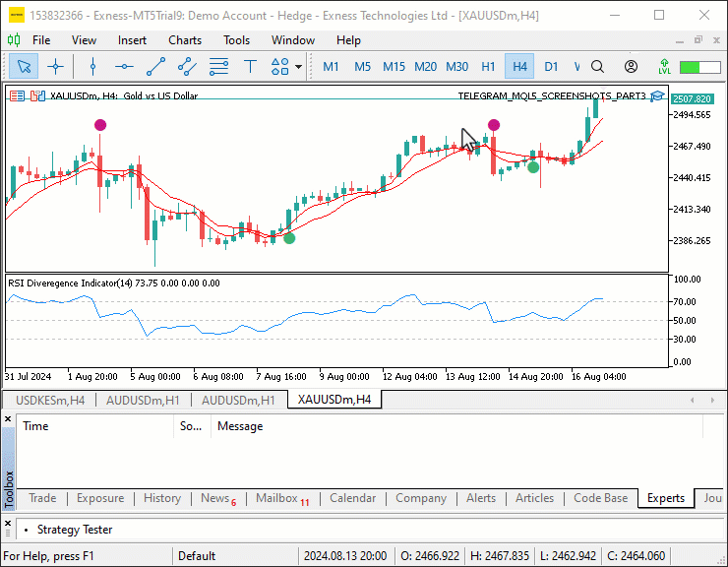
Task: Open the Insert menu
Action: pyautogui.click(x=132, y=40)
